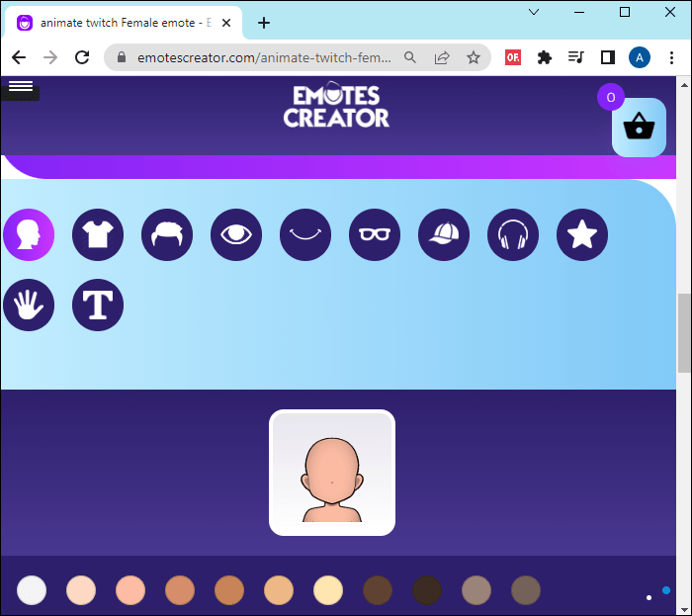Viewport: 692px width, 616px height.
Task: Click the page vertical scrollbar thumb
Action: (x=684, y=333)
